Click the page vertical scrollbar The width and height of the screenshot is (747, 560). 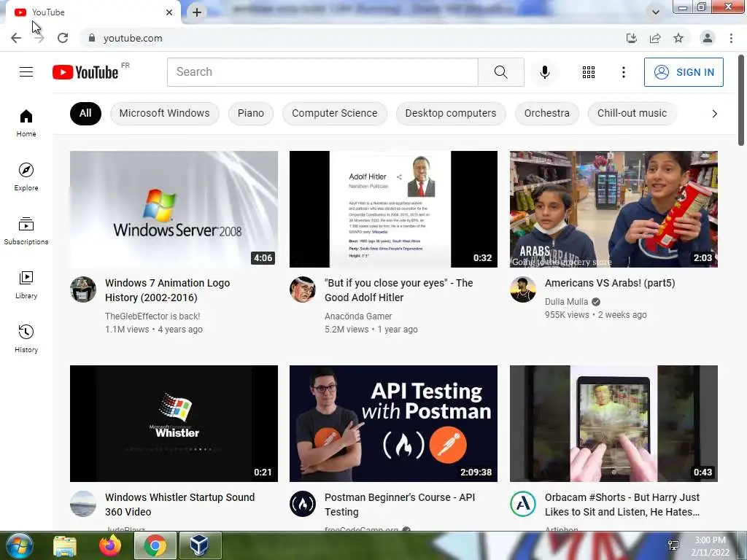click(x=741, y=100)
